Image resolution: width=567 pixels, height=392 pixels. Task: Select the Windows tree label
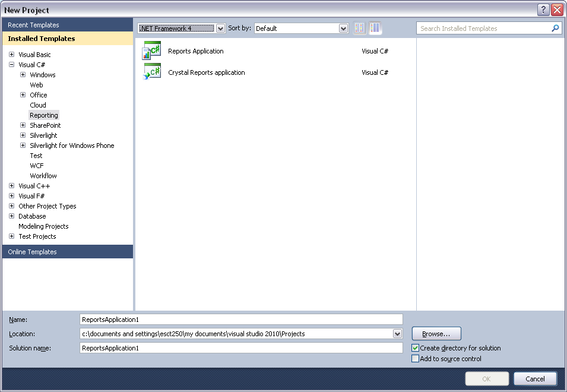(43, 75)
